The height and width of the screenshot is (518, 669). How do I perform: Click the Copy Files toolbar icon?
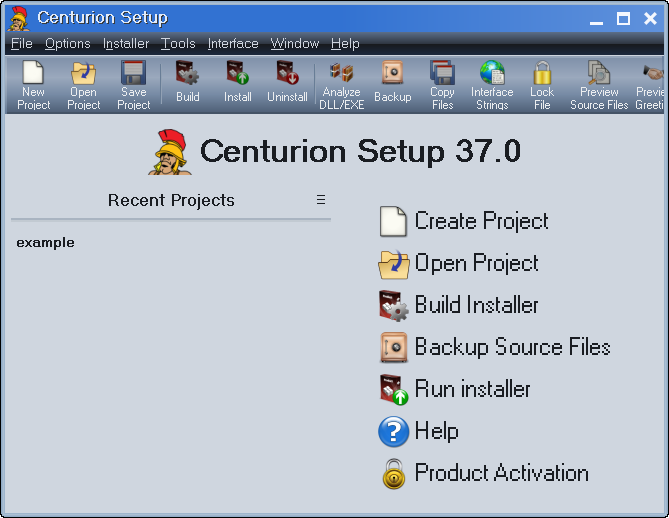pos(442,73)
